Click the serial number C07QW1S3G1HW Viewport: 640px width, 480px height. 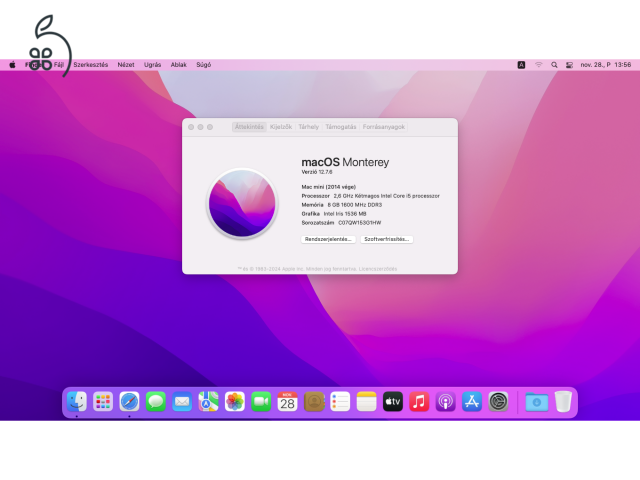point(360,223)
